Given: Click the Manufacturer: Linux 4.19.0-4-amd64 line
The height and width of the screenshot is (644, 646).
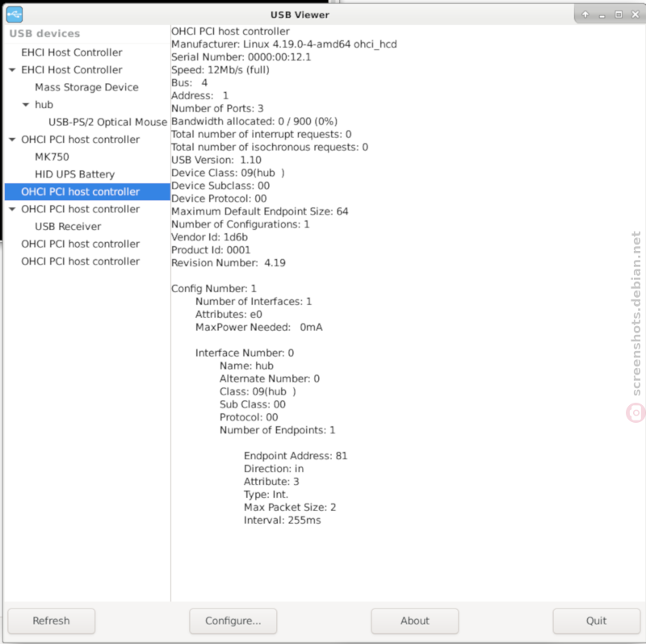Looking at the screenshot, I should 284,44.
